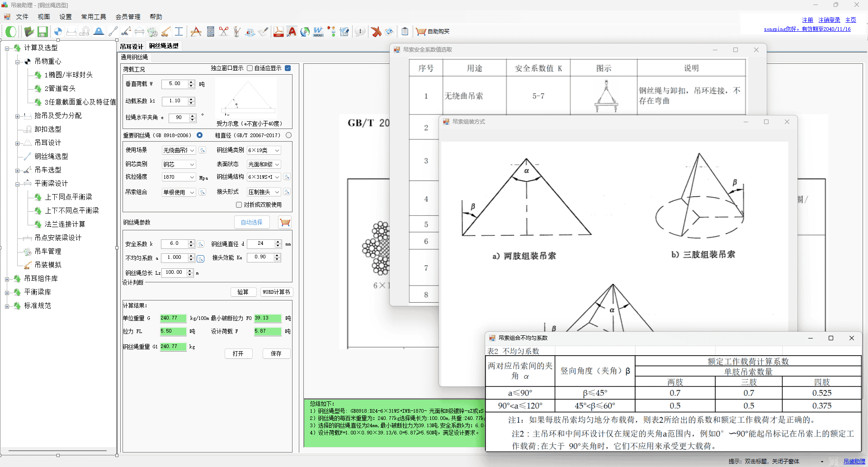Click the clipboard icon in toolbar
Image resolution: width=868 pixels, height=467 pixels.
[x=405, y=32]
